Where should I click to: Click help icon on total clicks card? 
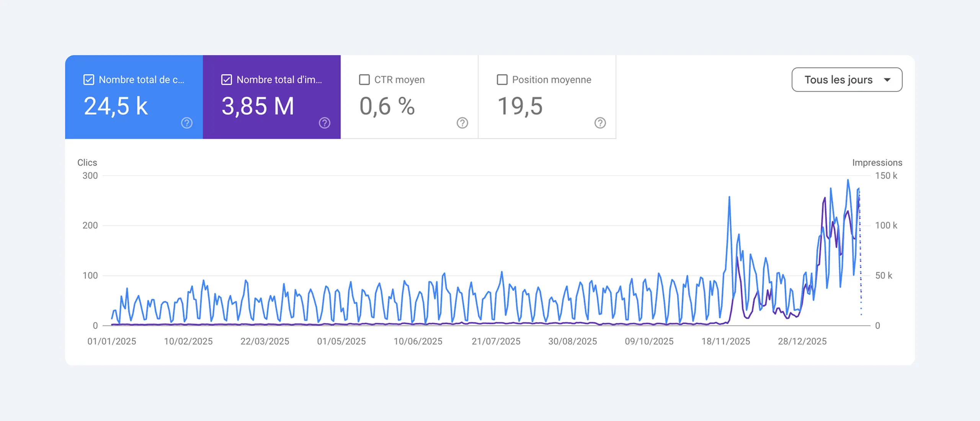(x=186, y=123)
